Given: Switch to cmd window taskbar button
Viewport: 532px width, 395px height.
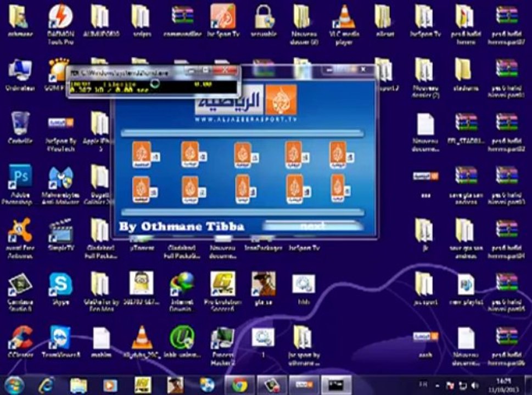Looking at the screenshot, I should (335, 385).
